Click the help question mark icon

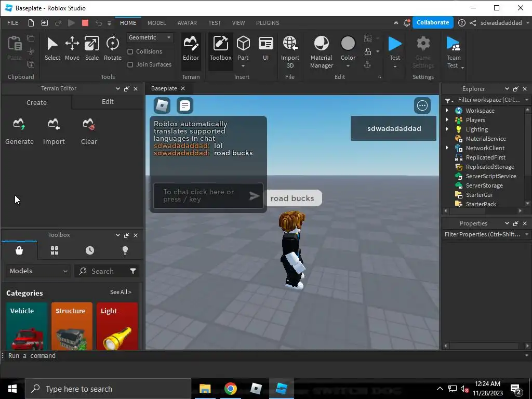[461, 23]
